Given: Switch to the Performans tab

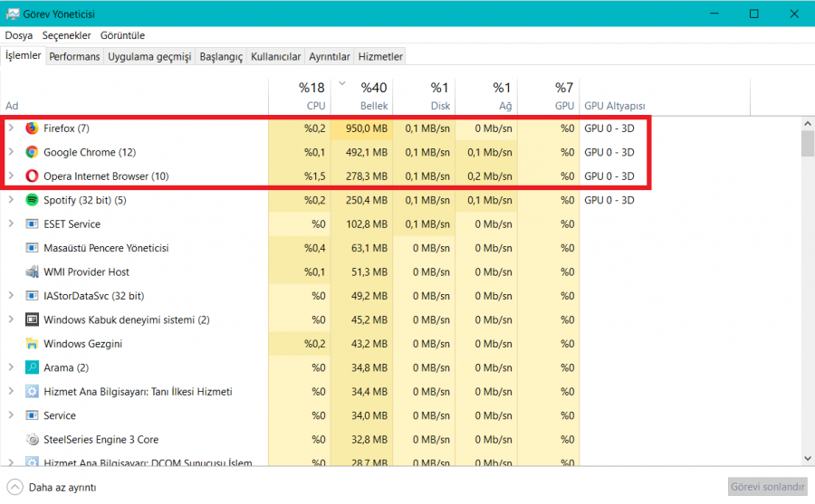Looking at the screenshot, I should [74, 56].
